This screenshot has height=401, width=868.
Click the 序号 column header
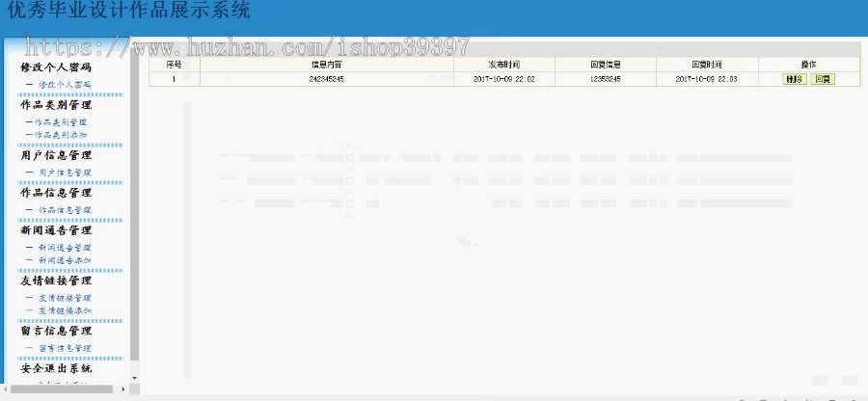[174, 65]
